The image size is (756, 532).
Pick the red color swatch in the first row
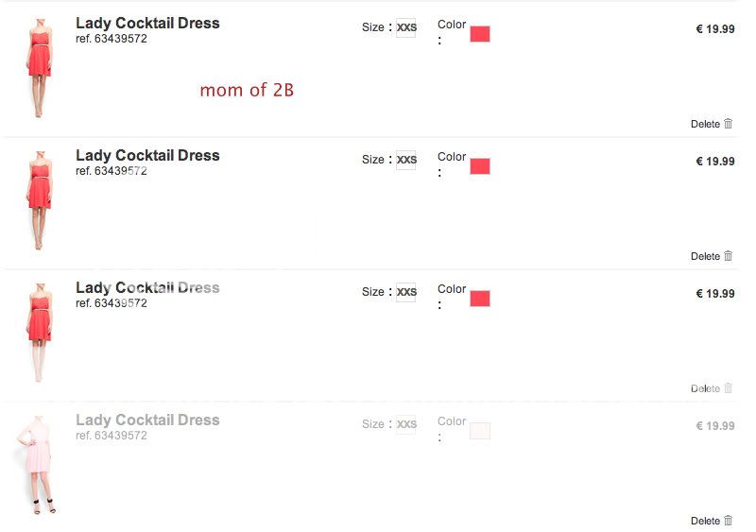click(480, 34)
